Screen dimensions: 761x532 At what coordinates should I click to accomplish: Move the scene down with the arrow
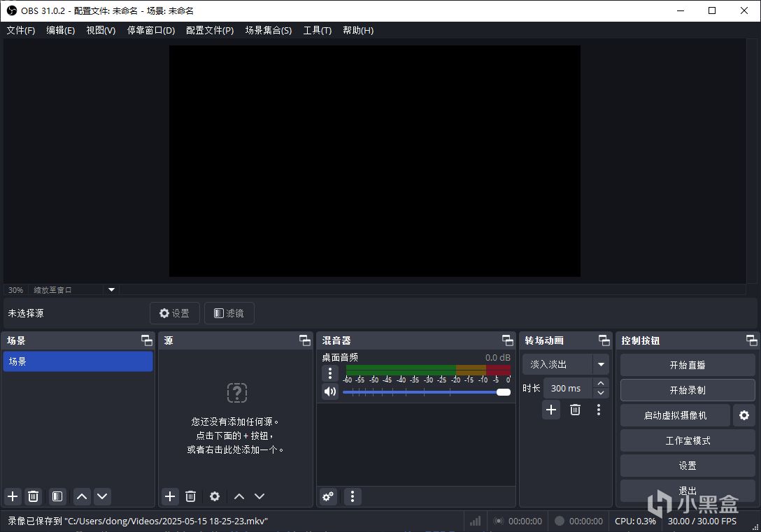pyautogui.click(x=102, y=496)
